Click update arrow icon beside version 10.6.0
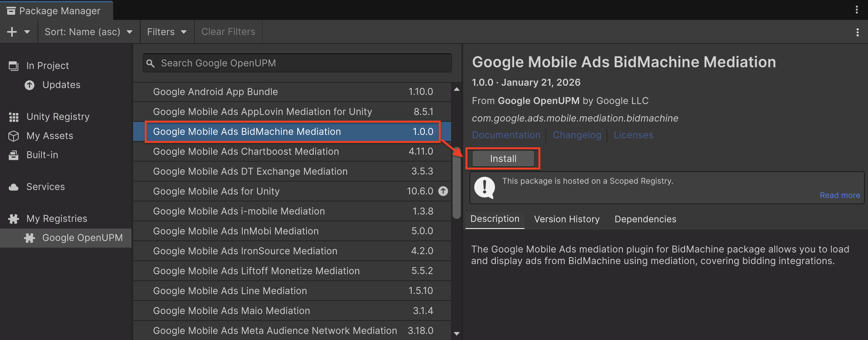 443,191
